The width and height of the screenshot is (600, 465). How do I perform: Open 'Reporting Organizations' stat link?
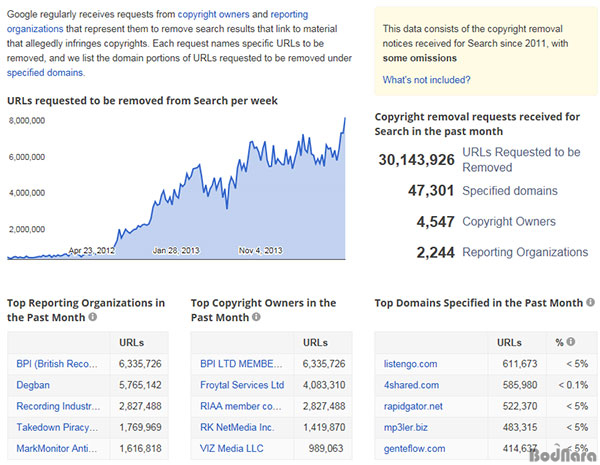[x=525, y=252]
